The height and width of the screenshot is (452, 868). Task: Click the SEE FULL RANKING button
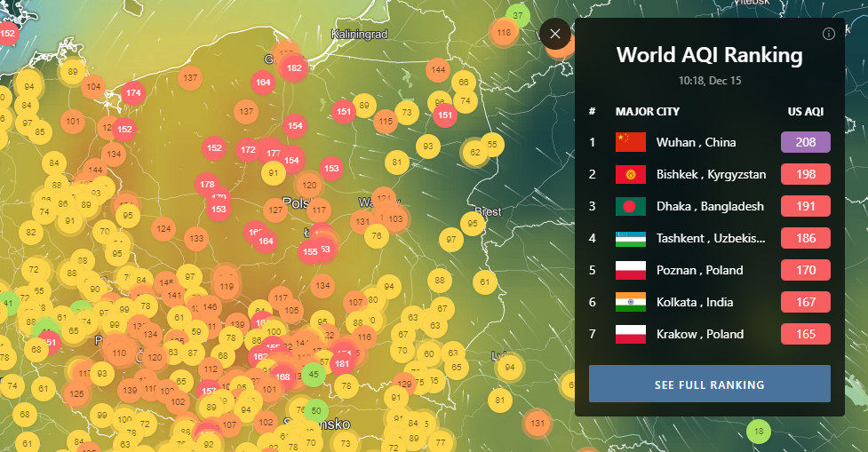pos(709,384)
